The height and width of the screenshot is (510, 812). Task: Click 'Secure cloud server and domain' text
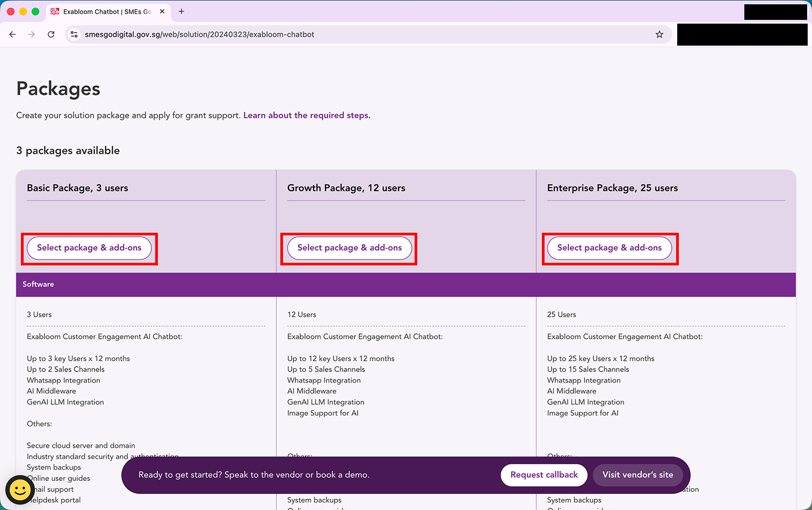(81, 446)
